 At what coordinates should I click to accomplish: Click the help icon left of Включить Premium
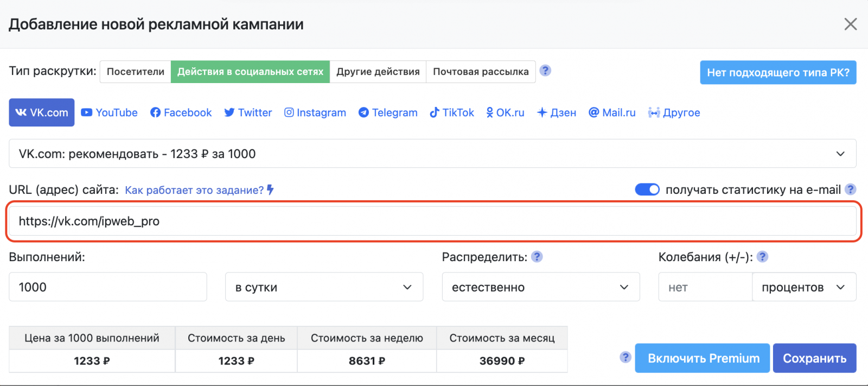pyautogui.click(x=626, y=357)
